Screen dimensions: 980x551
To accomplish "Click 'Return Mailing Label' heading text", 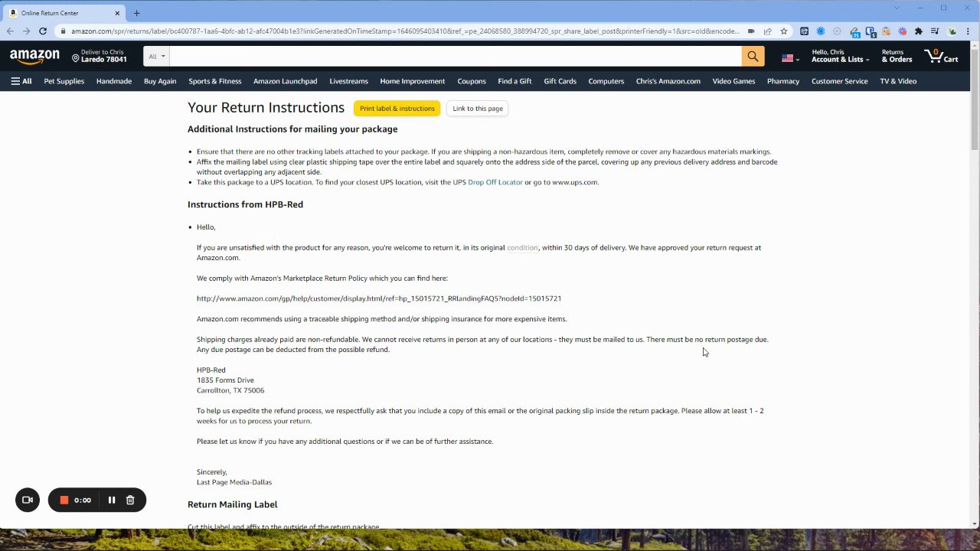I will coord(233,504).
